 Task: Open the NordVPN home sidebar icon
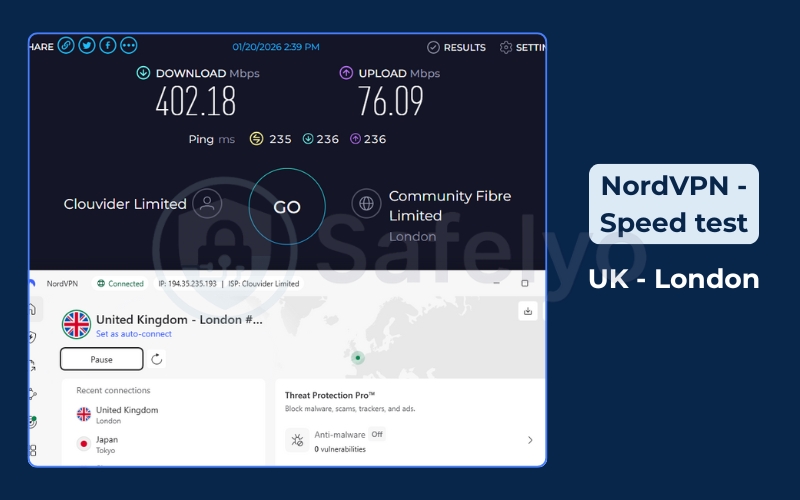[33, 309]
